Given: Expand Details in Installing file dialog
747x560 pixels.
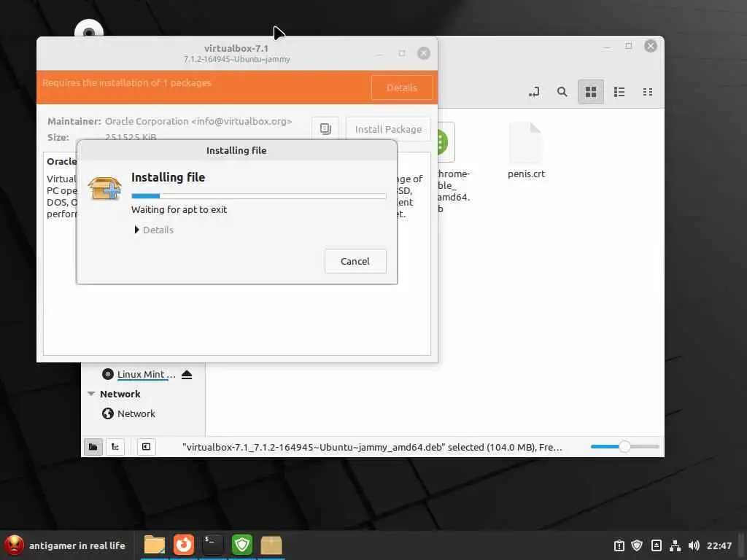Looking at the screenshot, I should (x=153, y=230).
